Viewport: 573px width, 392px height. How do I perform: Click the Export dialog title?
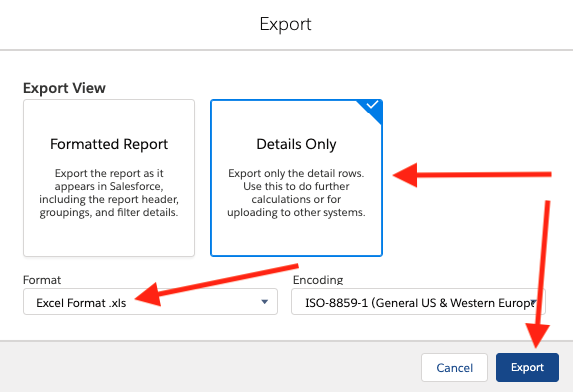(x=285, y=24)
